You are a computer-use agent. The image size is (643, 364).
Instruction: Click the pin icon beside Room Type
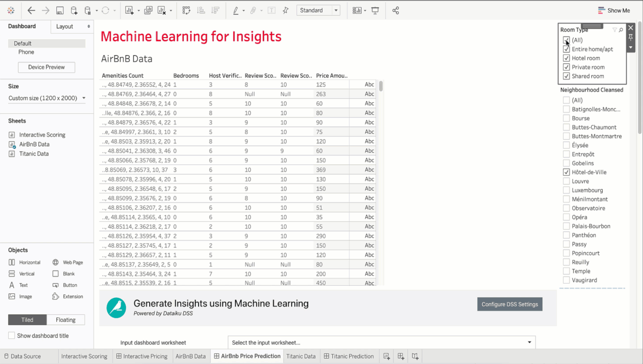tap(631, 37)
